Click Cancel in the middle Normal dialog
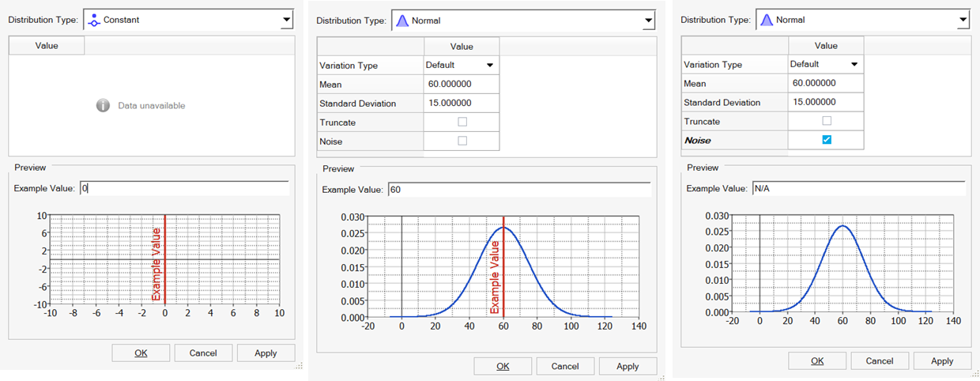This screenshot has height=381, width=980. point(565,366)
